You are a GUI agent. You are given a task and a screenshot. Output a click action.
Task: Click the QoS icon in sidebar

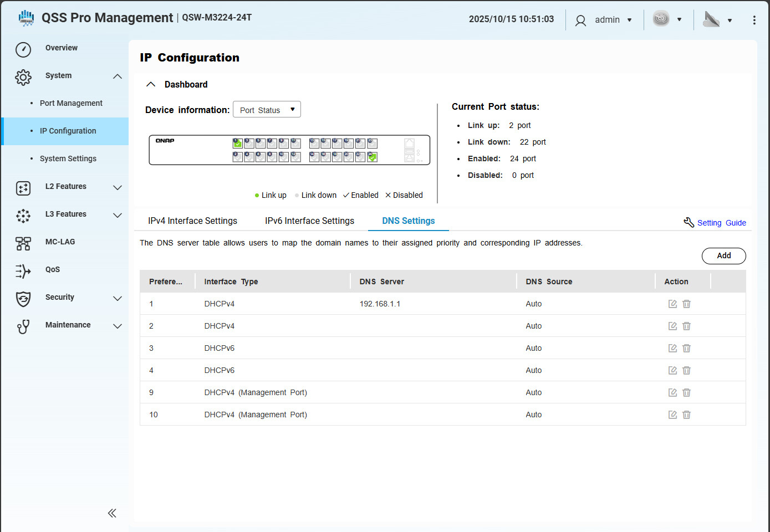coord(23,271)
